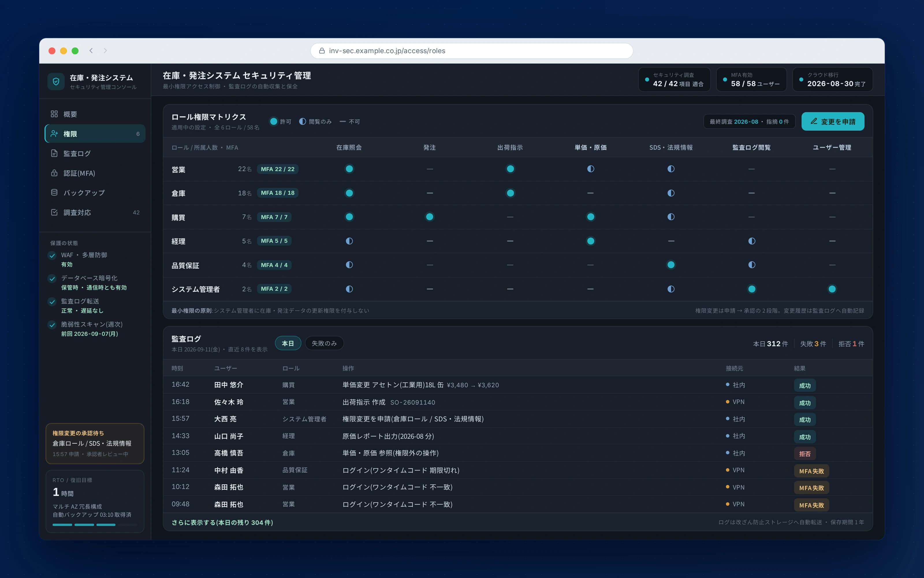This screenshot has width=924, height=578.
Task: Click the shield logo icon in sidebar header
Action: click(56, 81)
